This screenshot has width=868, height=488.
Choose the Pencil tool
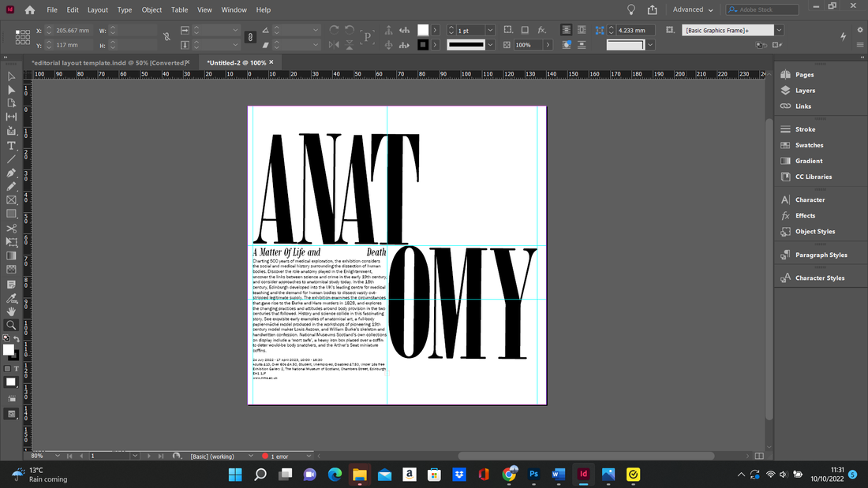pyautogui.click(x=11, y=187)
